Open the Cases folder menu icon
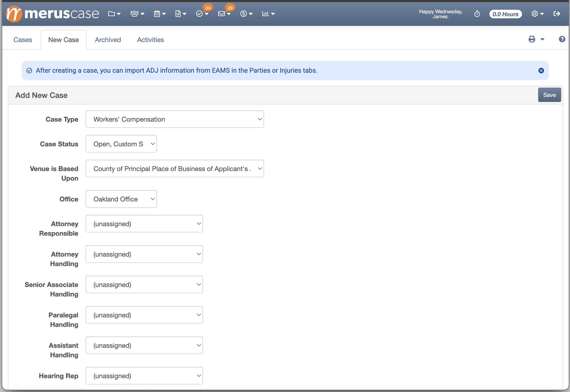The image size is (570, 392). [x=114, y=14]
